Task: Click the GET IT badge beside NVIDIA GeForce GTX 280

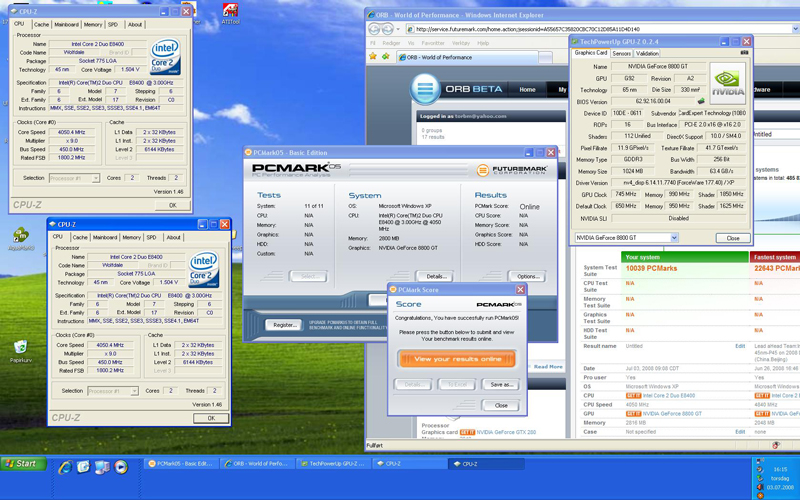Action: 467,432
